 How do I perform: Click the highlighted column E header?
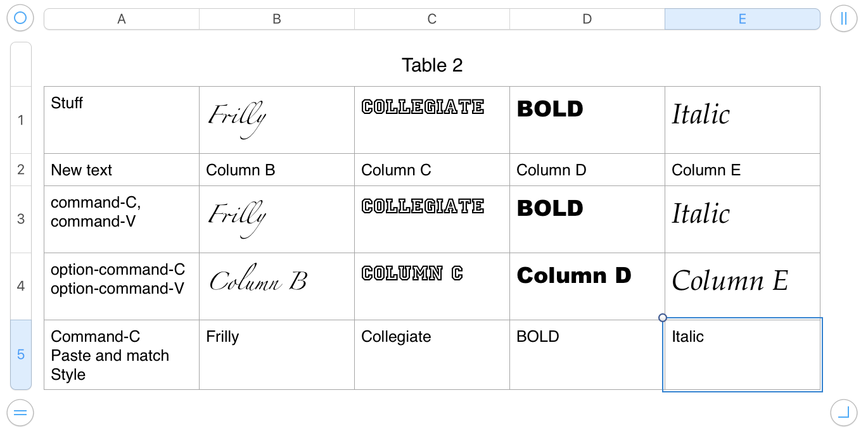click(x=743, y=19)
